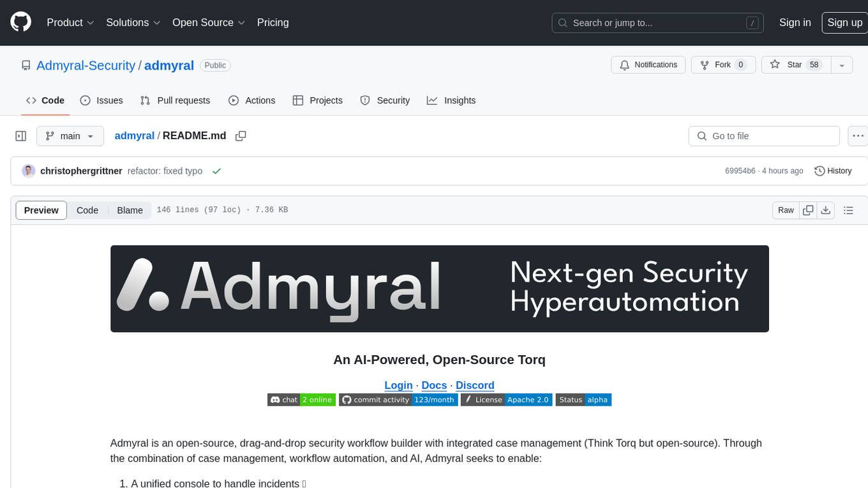
Task: Expand the Product menu
Action: [70, 22]
